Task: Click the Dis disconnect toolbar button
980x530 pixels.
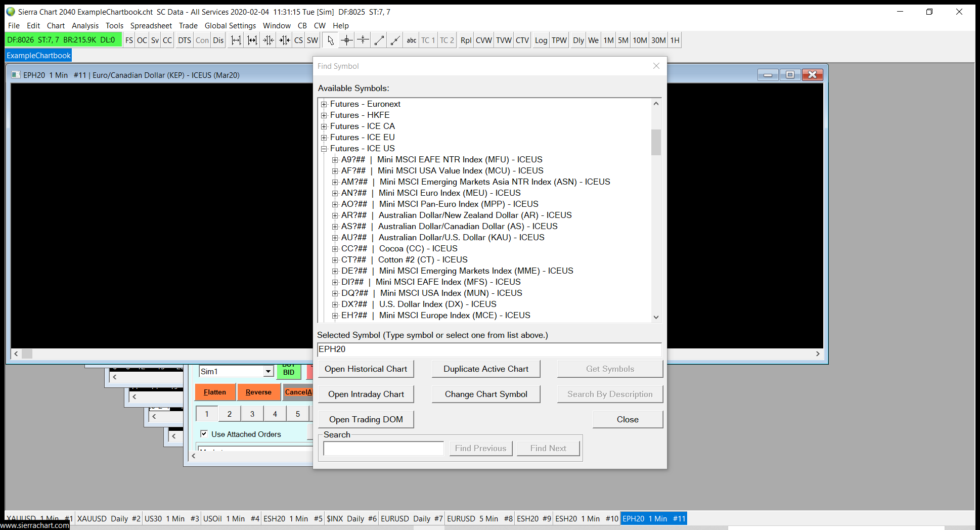Action: (218, 40)
